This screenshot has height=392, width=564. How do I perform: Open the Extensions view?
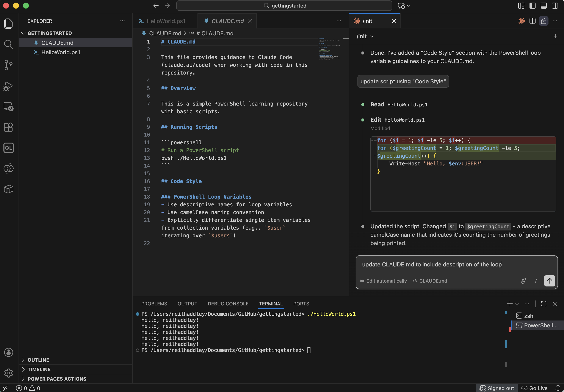click(8, 127)
